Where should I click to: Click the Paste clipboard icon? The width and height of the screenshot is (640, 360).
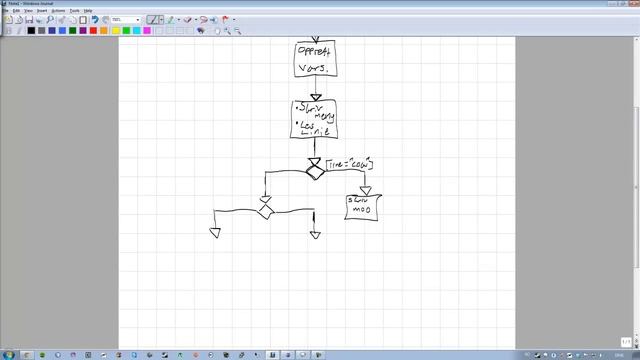[83, 20]
